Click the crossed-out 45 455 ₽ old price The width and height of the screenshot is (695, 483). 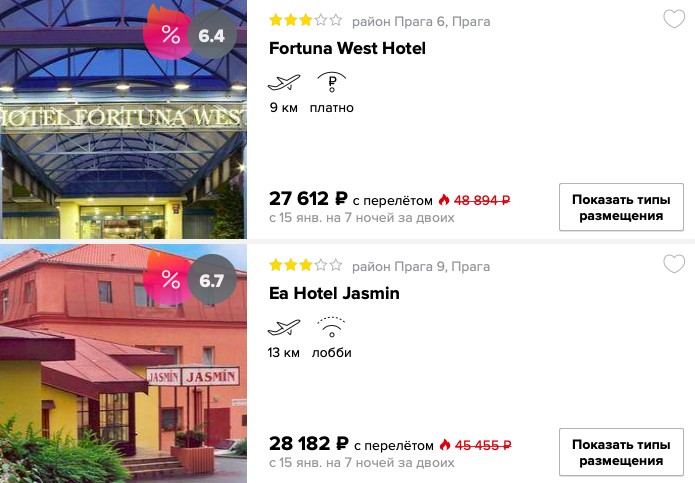[483, 445]
